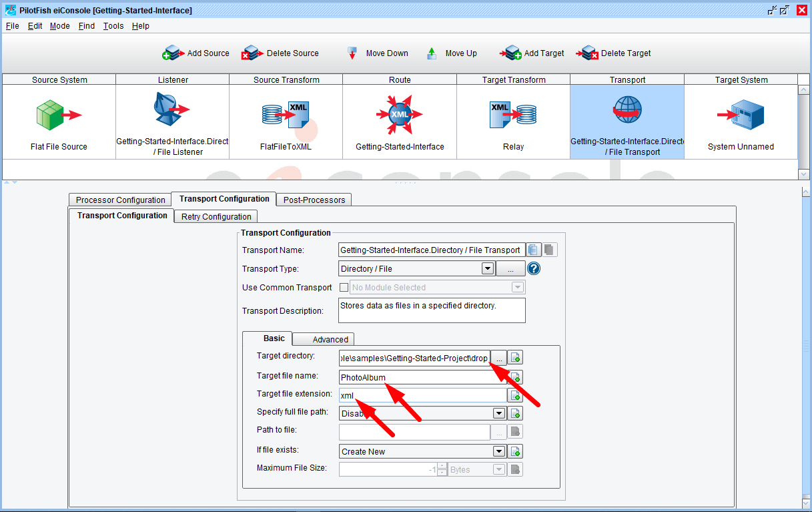This screenshot has height=512, width=812.
Task: Select the Flat File Source system icon
Action: click(x=59, y=115)
